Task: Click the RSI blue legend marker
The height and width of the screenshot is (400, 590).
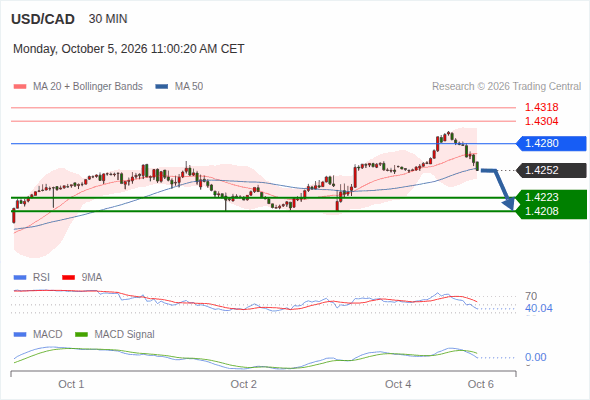Action: pos(20,278)
